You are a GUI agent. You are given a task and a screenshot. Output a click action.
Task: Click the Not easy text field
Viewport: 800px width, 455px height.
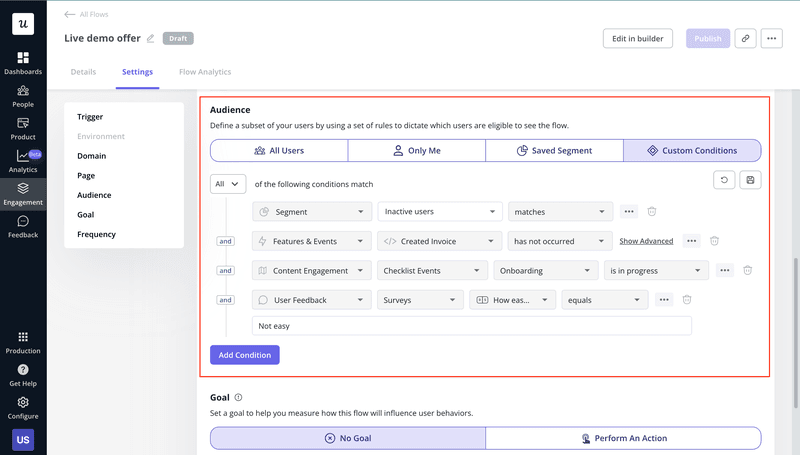coord(471,326)
